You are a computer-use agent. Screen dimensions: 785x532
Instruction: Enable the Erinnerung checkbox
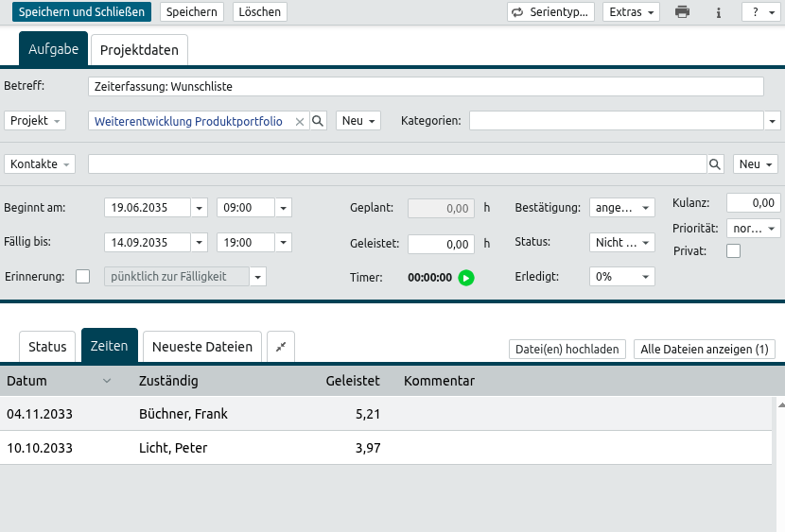click(83, 277)
